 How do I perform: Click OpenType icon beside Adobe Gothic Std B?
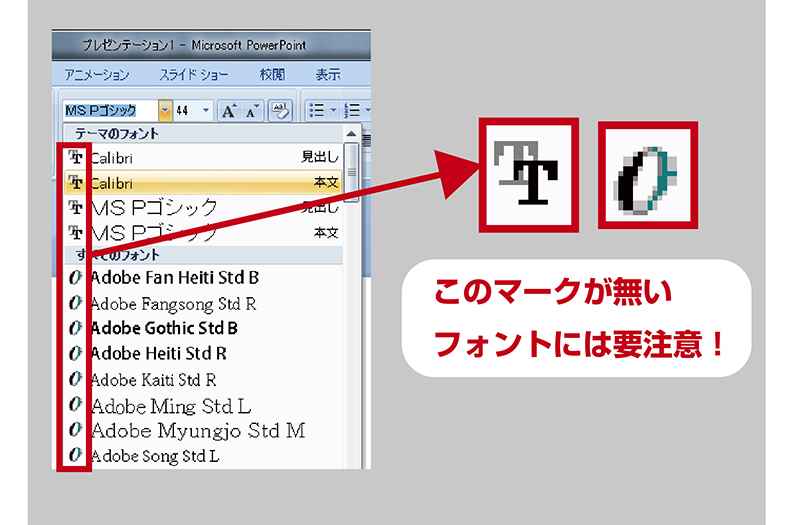(74, 328)
